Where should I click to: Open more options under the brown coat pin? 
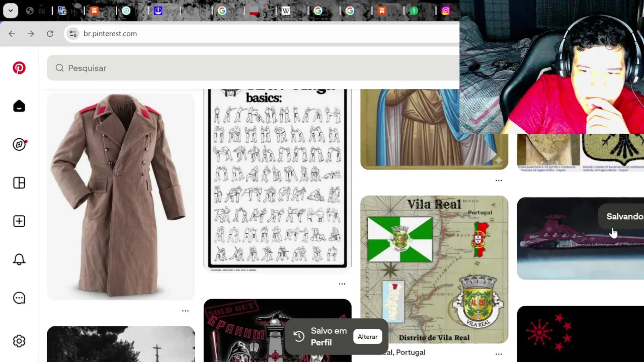pyautogui.click(x=185, y=311)
